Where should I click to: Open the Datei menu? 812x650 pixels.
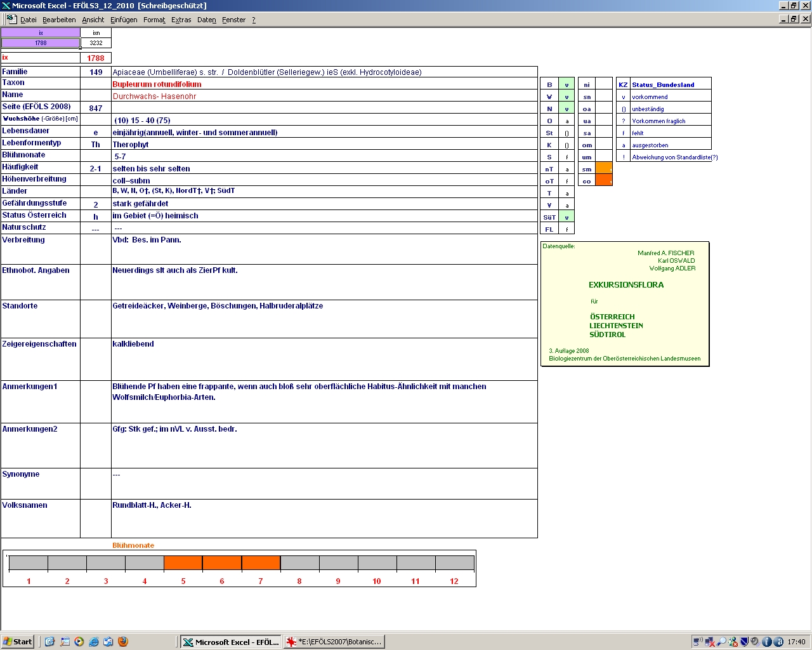(29, 20)
